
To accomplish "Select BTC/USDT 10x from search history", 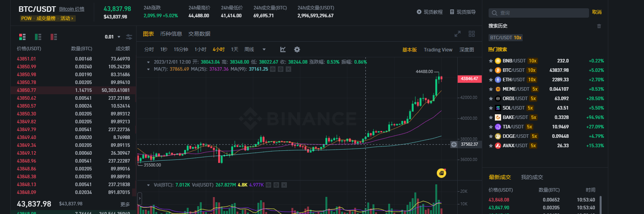I will (505, 38).
